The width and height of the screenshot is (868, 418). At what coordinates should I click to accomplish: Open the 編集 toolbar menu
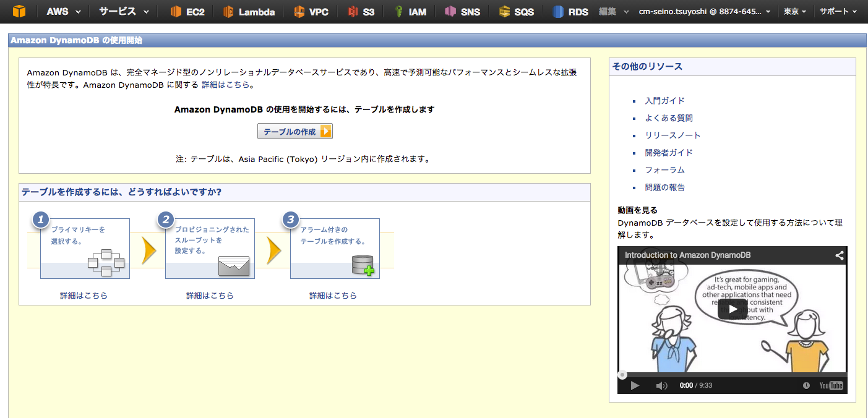tap(613, 12)
